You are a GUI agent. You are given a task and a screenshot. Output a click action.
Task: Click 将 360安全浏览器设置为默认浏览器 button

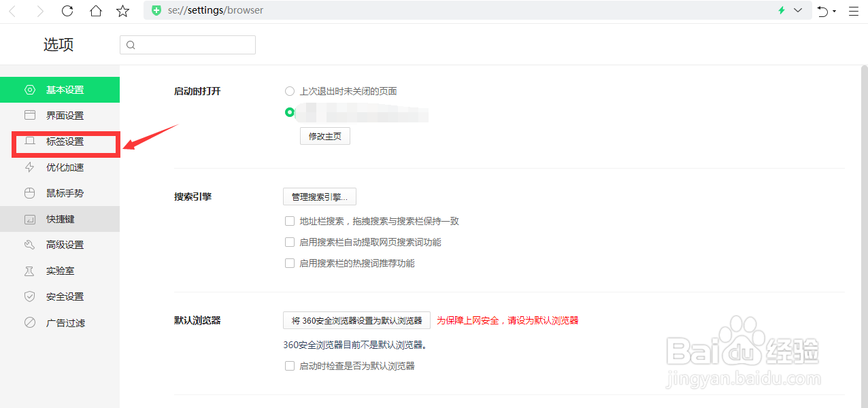click(x=356, y=320)
